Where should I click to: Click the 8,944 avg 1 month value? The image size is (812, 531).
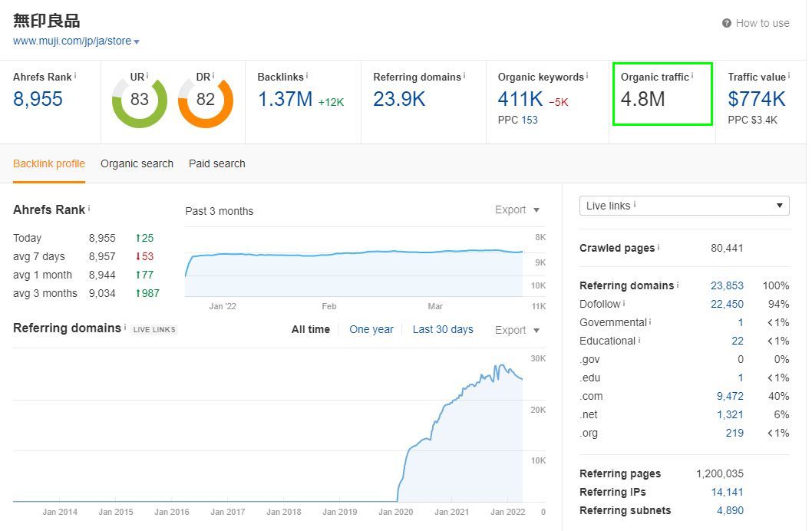102,275
